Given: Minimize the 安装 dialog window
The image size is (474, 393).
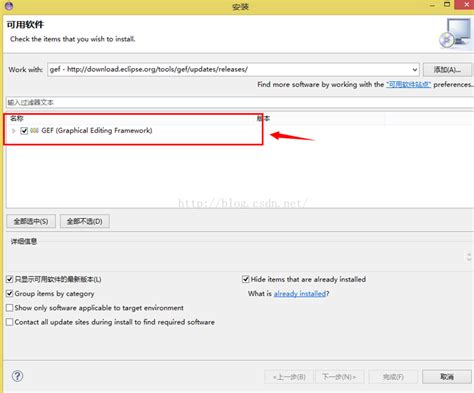Looking at the screenshot, I should point(432,5).
